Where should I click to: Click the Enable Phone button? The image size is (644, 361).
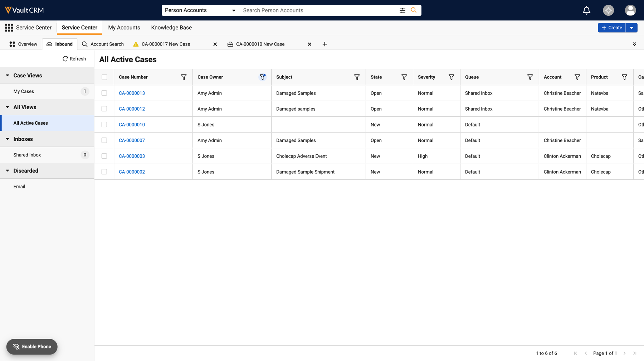(x=32, y=347)
